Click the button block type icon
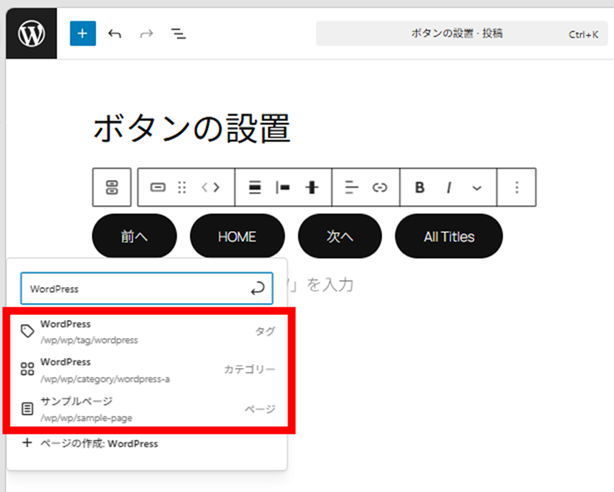Screen dimensions: 614x492 pos(158,187)
